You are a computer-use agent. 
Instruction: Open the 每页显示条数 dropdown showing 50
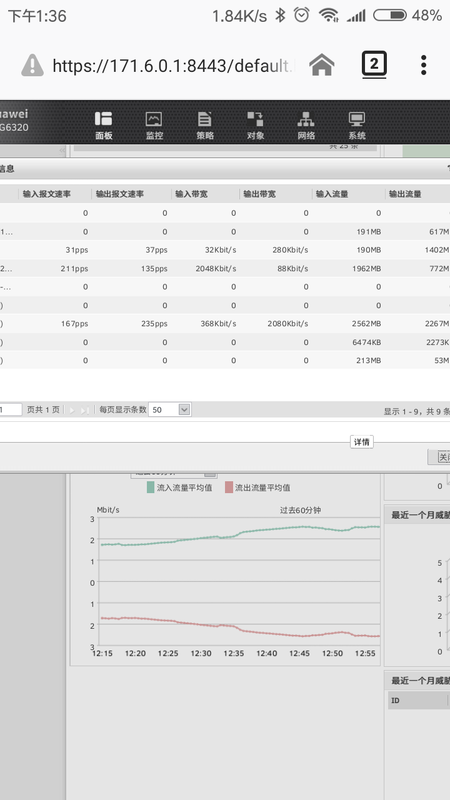point(170,409)
